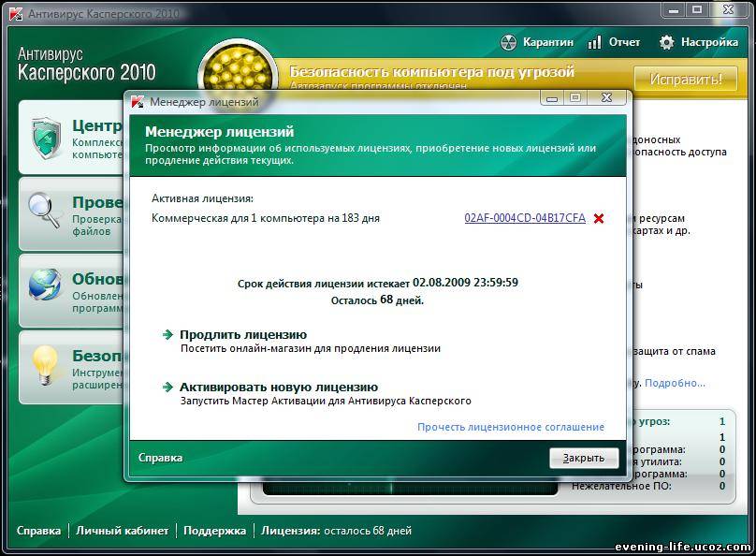756x556 pixels.
Task: Open the Отчет bar chart icon
Action: 594,42
